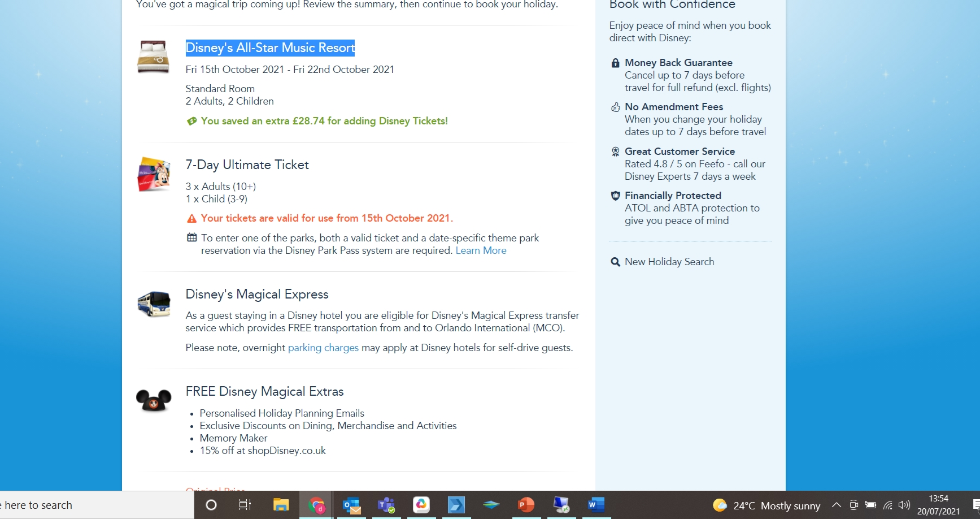Click the Great Customer Service heading
The image size is (980, 519).
point(680,152)
